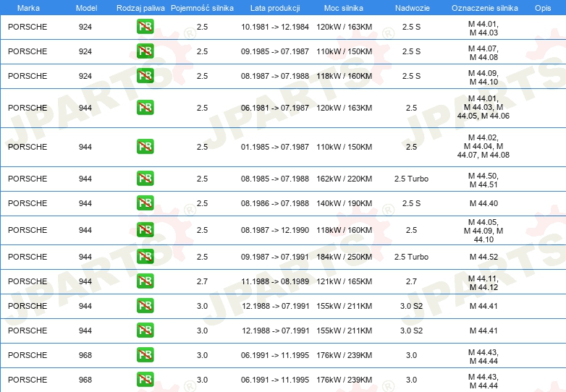
Task: Click the fuel icon in the 924 08.1987 -> 07.1988 row
Action: pos(145,76)
